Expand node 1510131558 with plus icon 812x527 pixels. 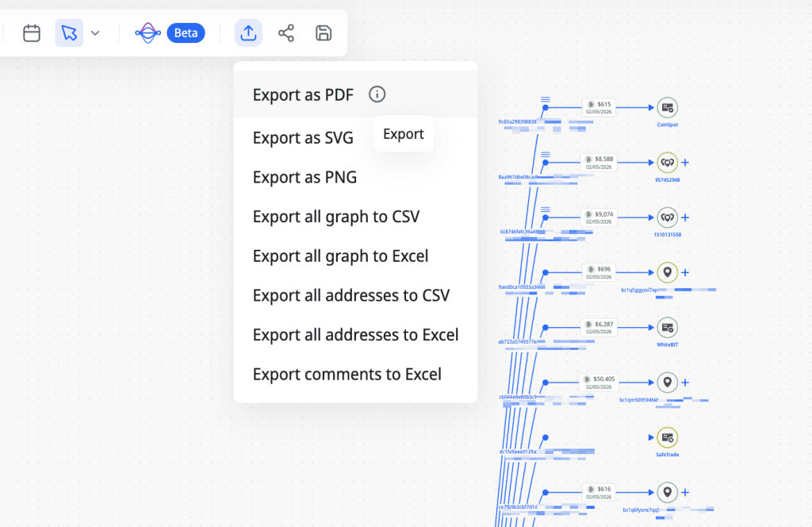[685, 217]
